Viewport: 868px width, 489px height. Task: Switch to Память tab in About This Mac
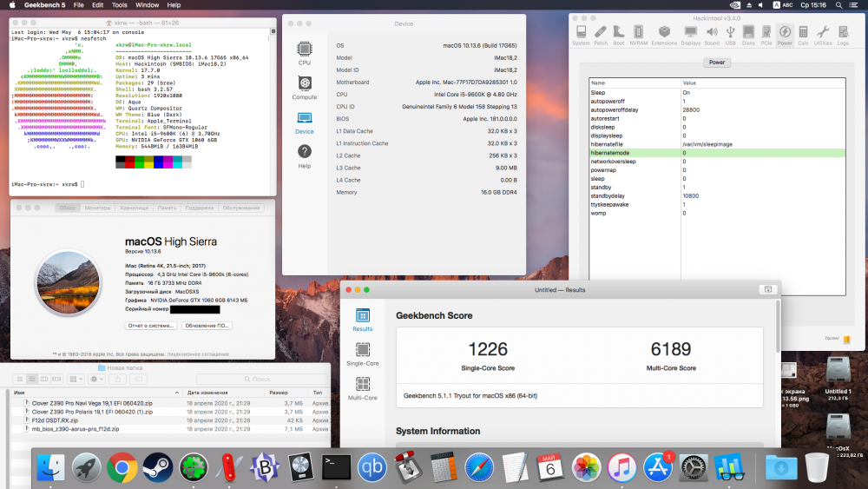(167, 208)
